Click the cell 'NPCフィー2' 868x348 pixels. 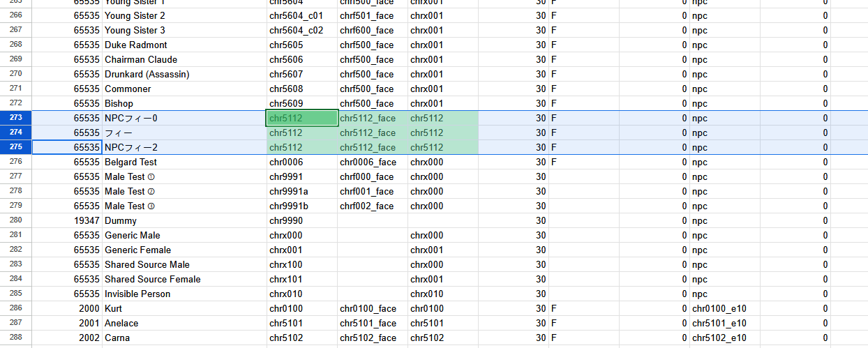coord(184,147)
